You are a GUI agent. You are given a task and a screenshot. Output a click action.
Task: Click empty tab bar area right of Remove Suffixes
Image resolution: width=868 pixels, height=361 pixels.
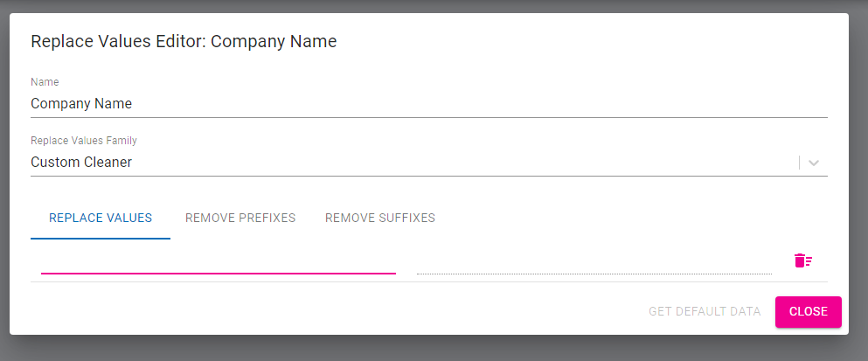629,218
